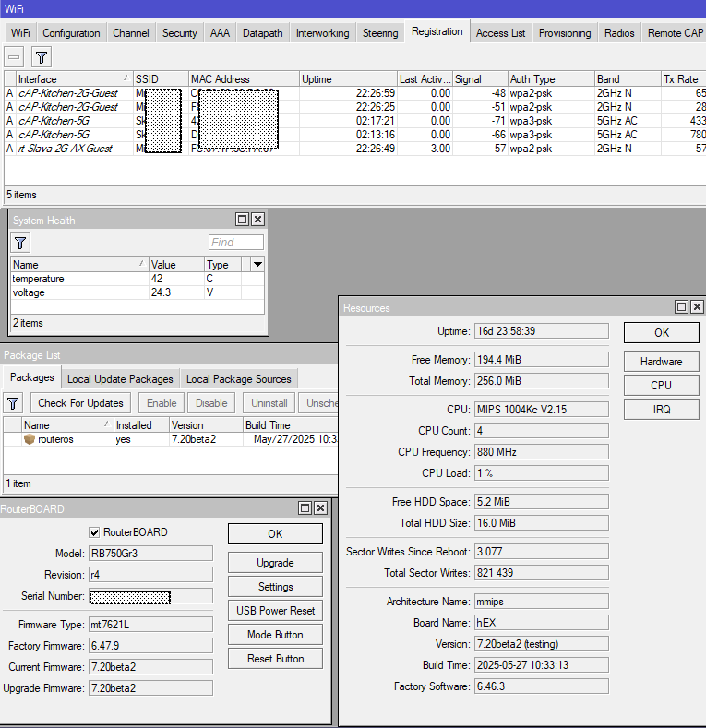Maximize the System Health window
Screen dimensions: 706x728
(242, 220)
